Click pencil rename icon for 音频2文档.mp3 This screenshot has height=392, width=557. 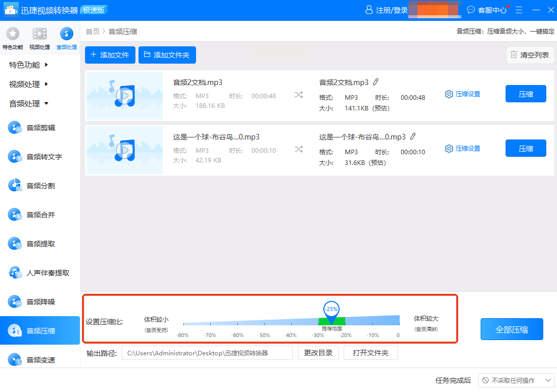(x=375, y=82)
